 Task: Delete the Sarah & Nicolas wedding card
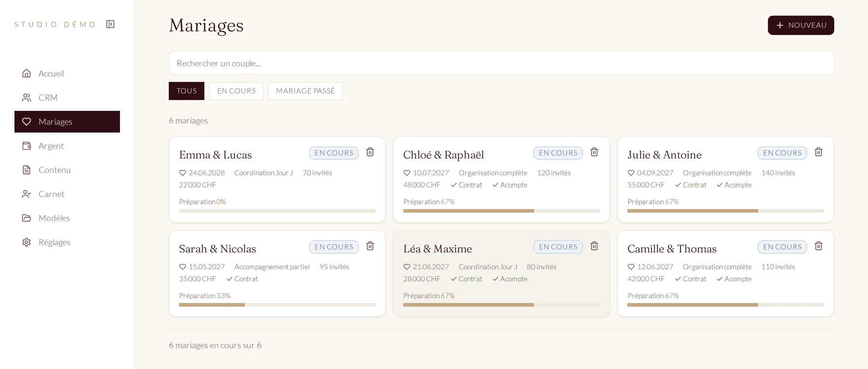(370, 246)
